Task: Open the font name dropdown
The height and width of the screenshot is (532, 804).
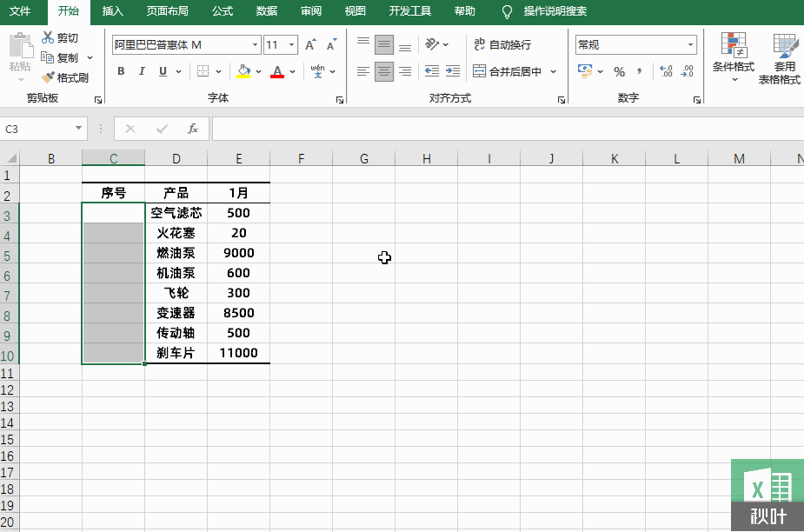Action: (255, 44)
